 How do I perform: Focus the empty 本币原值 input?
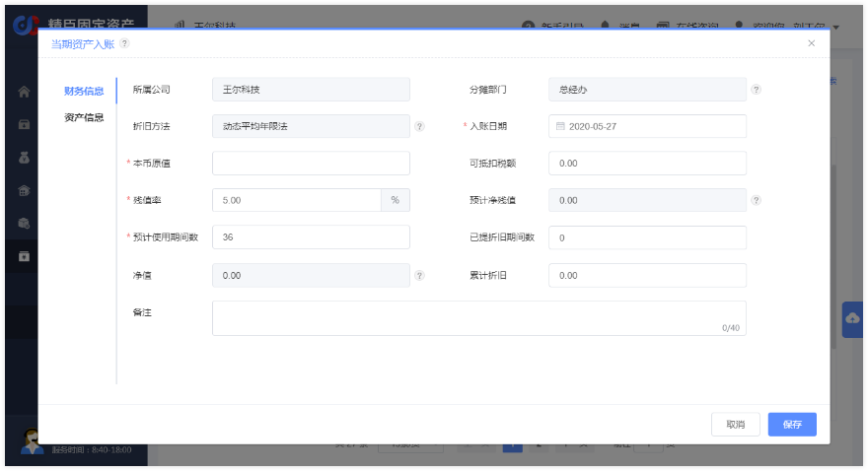tap(311, 164)
